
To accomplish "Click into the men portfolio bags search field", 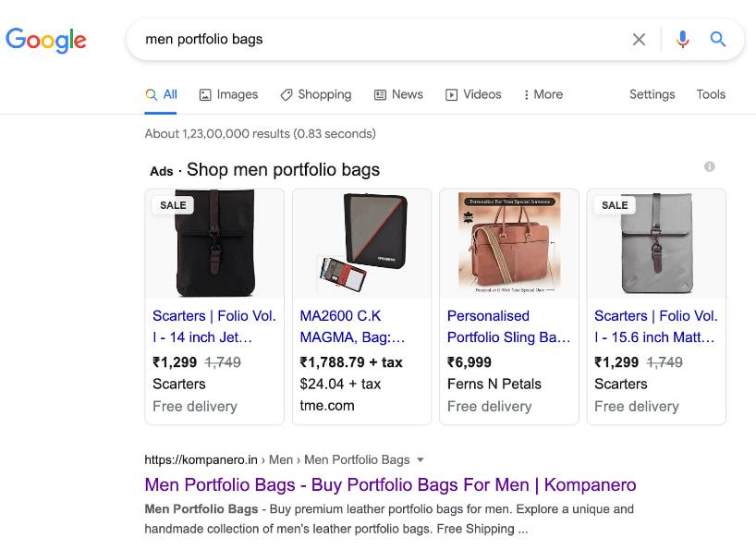I will [x=376, y=39].
